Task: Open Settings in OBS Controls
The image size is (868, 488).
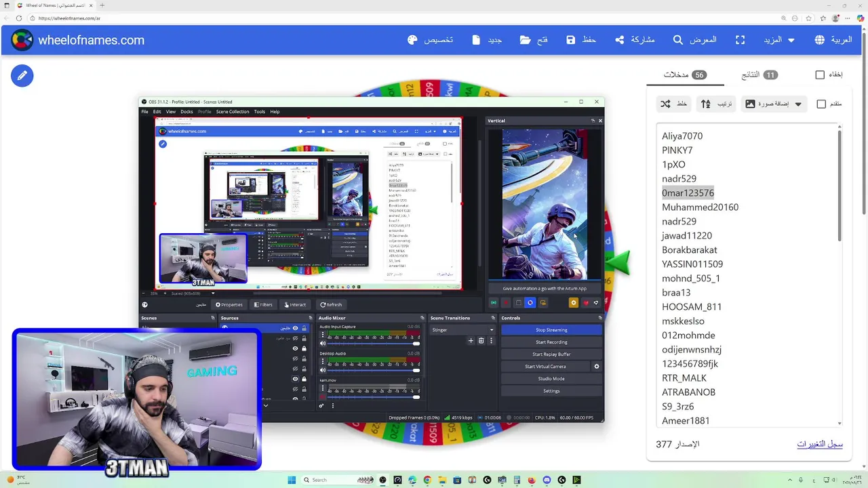Action: click(551, 391)
